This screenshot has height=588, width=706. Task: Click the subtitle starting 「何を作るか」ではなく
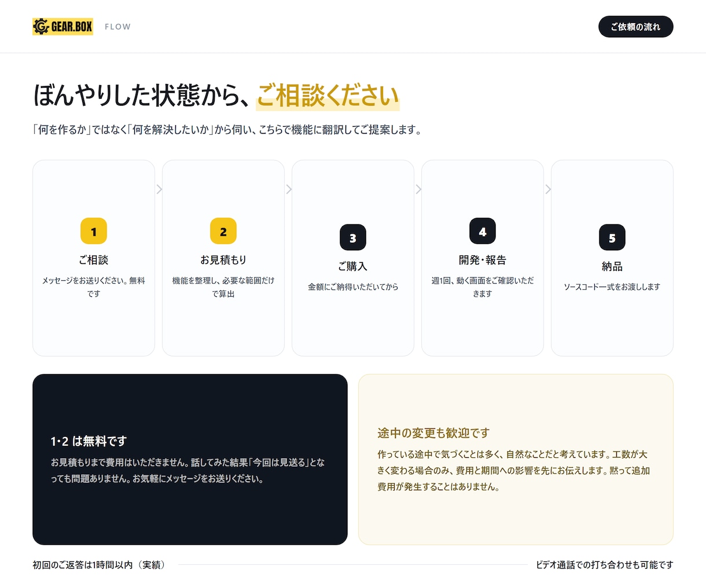pos(227,130)
